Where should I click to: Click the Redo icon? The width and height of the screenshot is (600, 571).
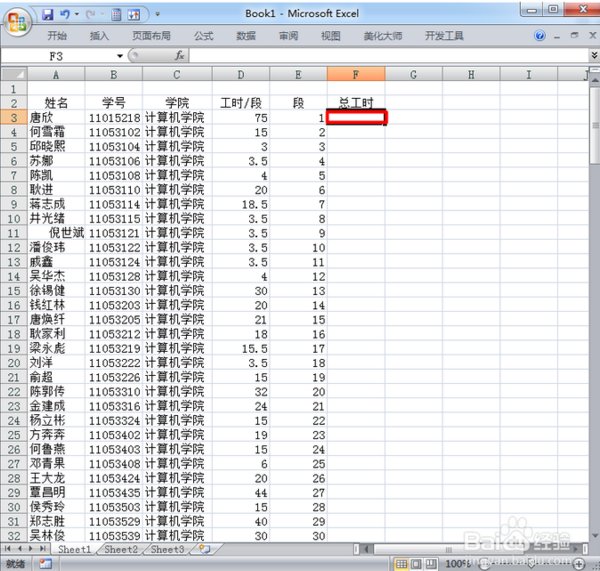(90, 15)
